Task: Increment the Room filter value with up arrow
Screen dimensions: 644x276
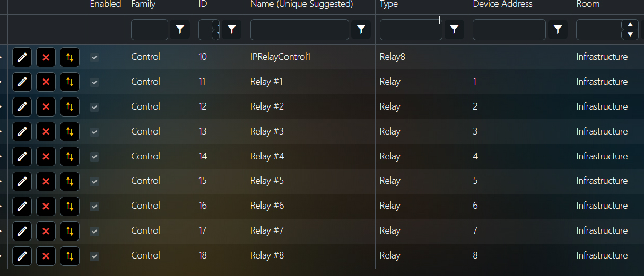Action: point(630,24)
